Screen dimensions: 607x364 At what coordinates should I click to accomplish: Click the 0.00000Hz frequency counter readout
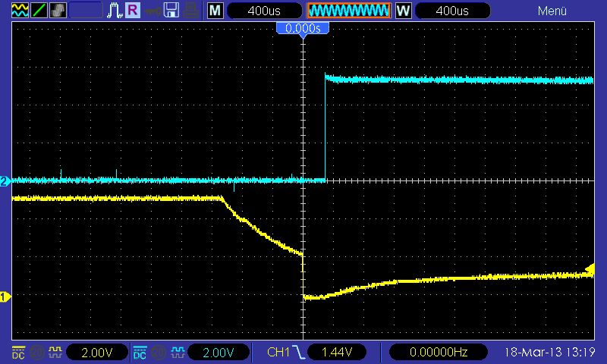point(438,353)
